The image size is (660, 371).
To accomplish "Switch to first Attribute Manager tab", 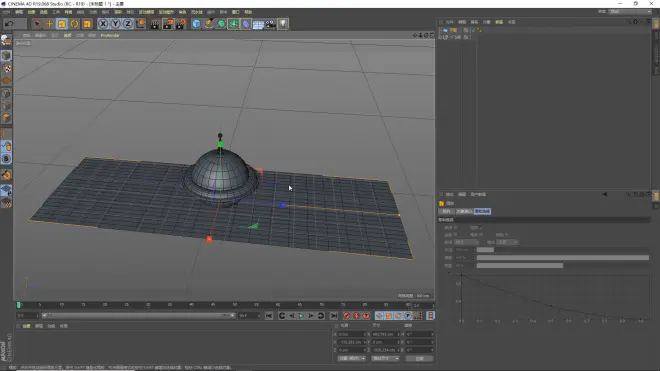I will point(446,211).
